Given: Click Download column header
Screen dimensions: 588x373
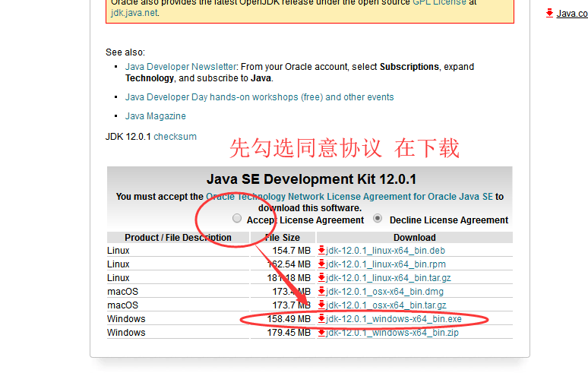Looking at the screenshot, I should tap(414, 238).
